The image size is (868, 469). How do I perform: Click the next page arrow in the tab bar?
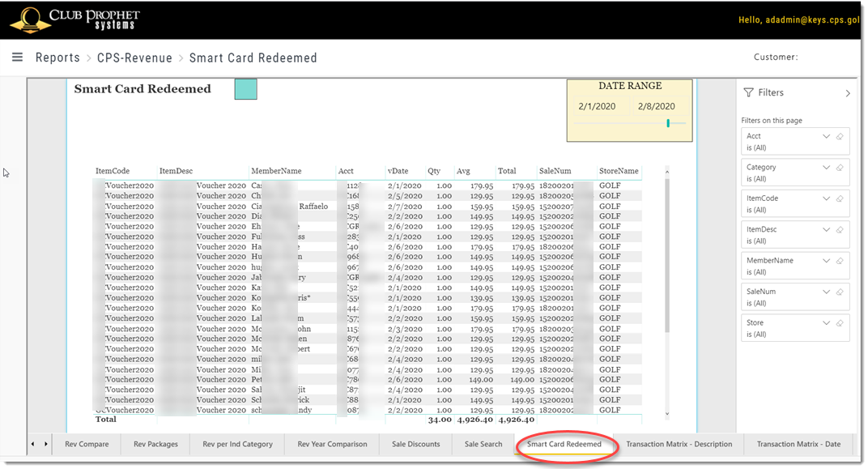pyautogui.click(x=45, y=444)
